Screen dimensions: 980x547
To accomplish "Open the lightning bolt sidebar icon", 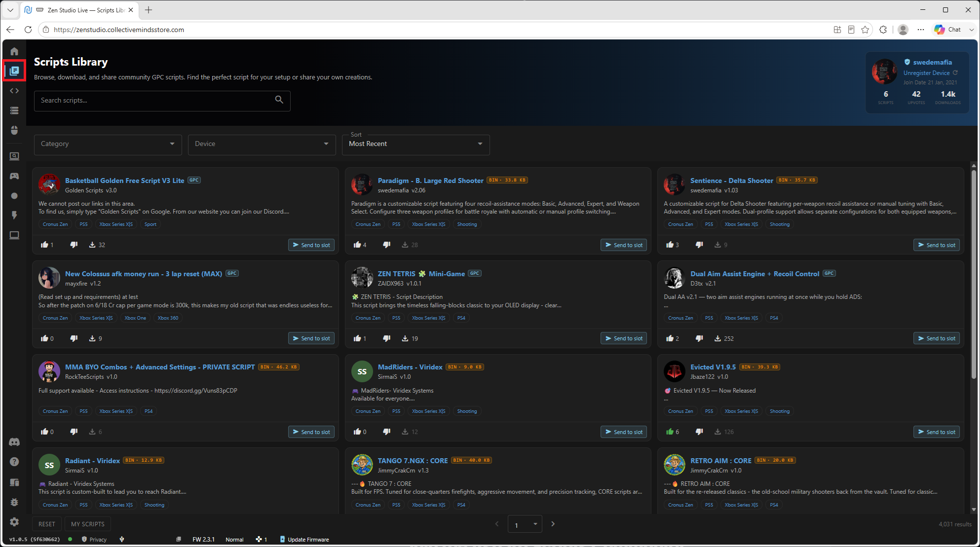I will coord(14,216).
